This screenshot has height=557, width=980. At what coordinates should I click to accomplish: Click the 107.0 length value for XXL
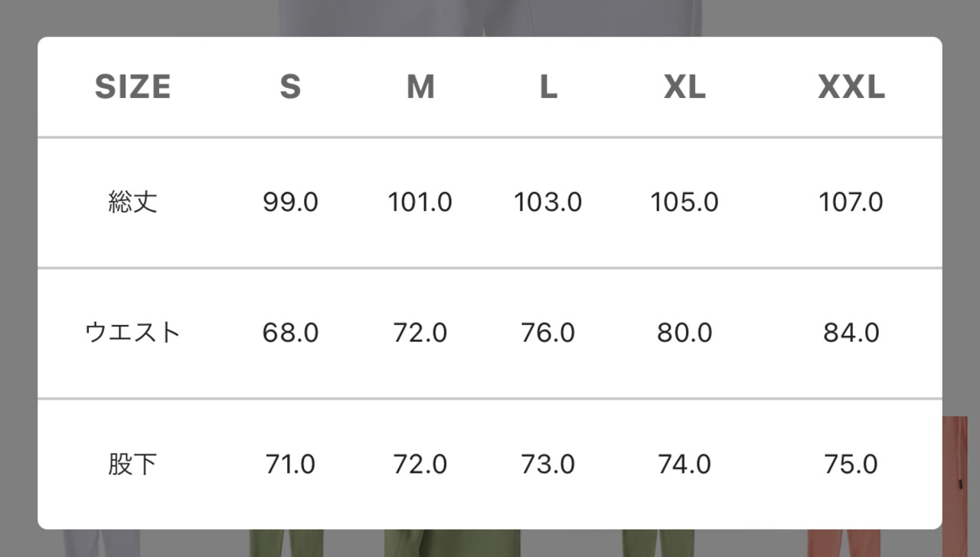851,203
